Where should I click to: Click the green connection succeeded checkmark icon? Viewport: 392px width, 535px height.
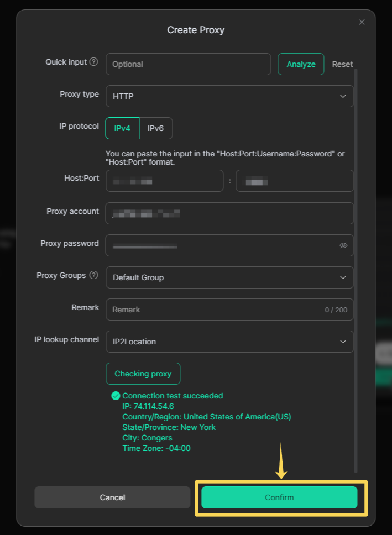click(x=116, y=396)
